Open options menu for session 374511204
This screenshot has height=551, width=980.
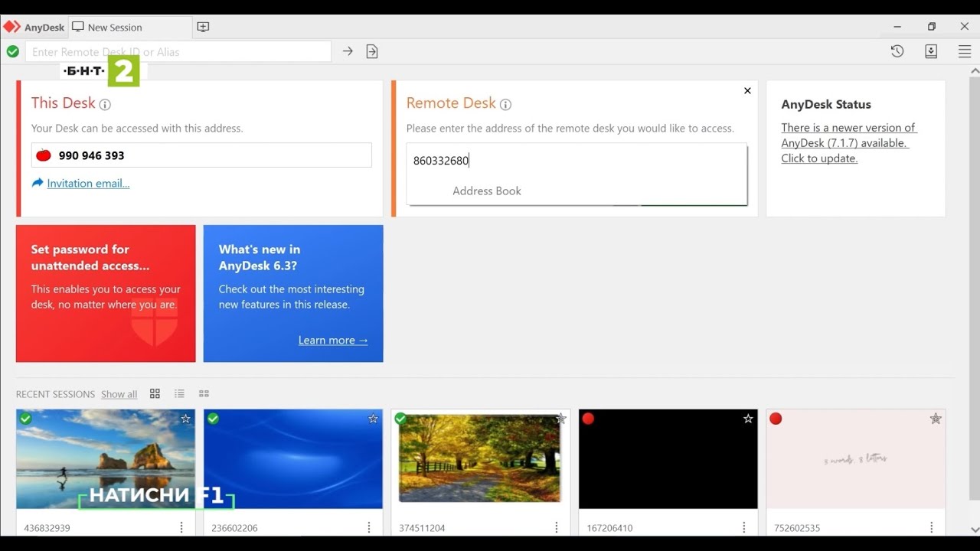click(x=557, y=527)
